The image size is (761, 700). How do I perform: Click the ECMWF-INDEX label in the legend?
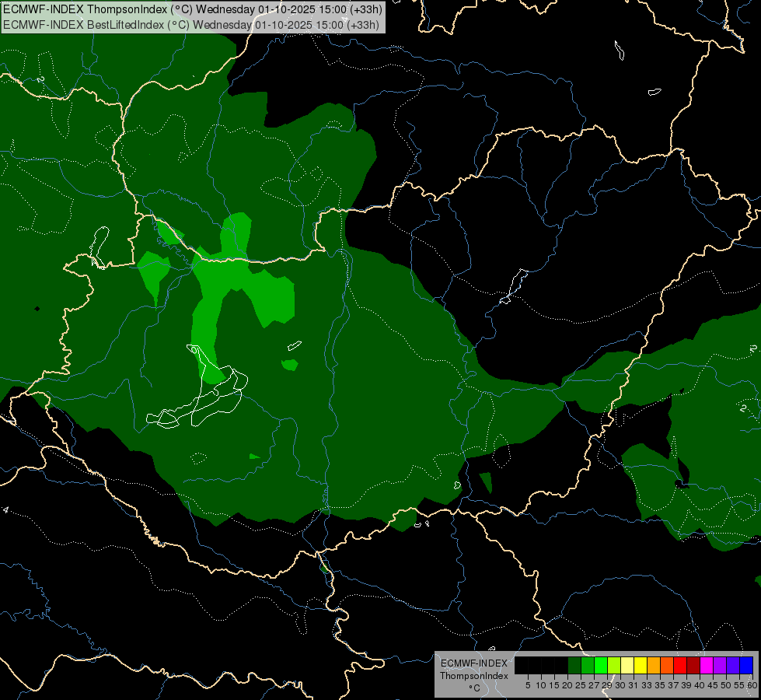pos(474,663)
